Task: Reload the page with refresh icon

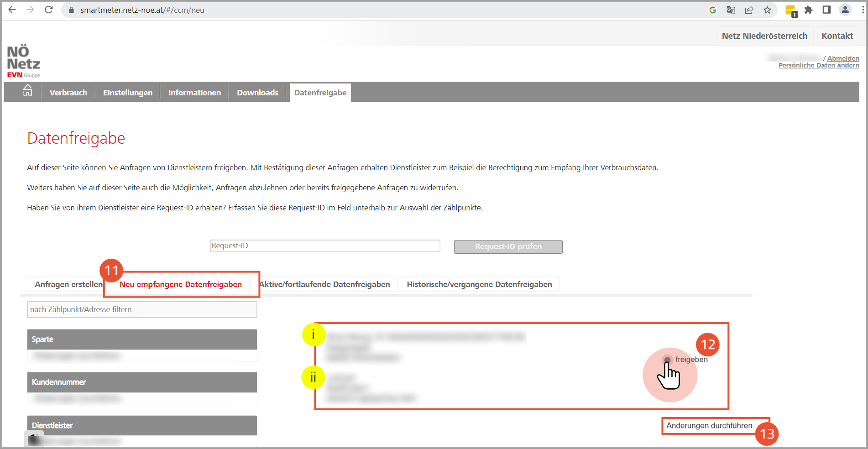Action: (49, 10)
